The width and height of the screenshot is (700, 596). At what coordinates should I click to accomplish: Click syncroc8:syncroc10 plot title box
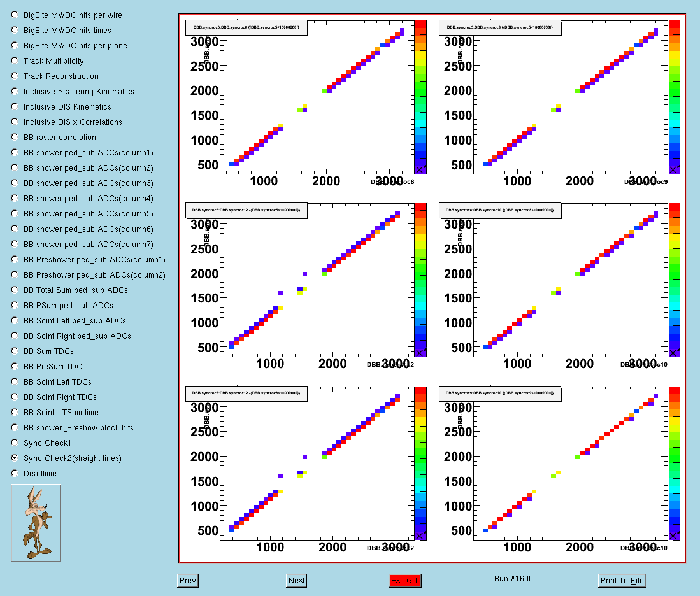click(x=500, y=210)
